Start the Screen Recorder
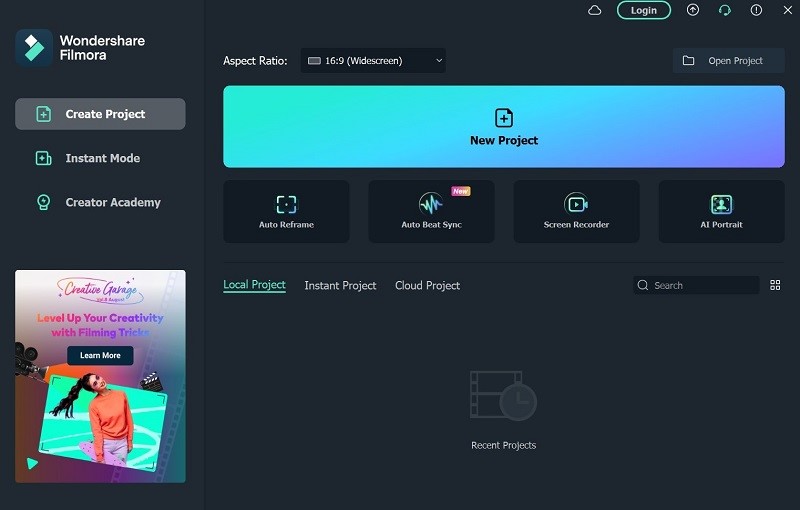This screenshot has width=800, height=510. (576, 211)
